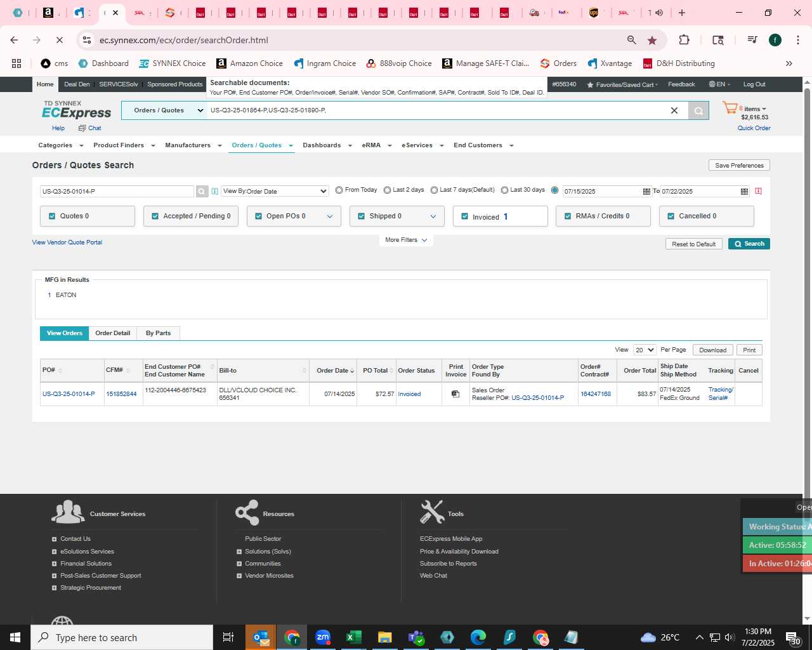Click the Chrome profile avatar

tap(775, 40)
